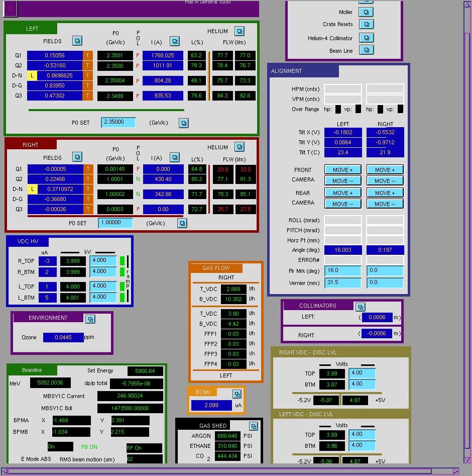Click the red C button at top-left corner
The height and width of the screenshot is (476, 472).
[11, 9]
